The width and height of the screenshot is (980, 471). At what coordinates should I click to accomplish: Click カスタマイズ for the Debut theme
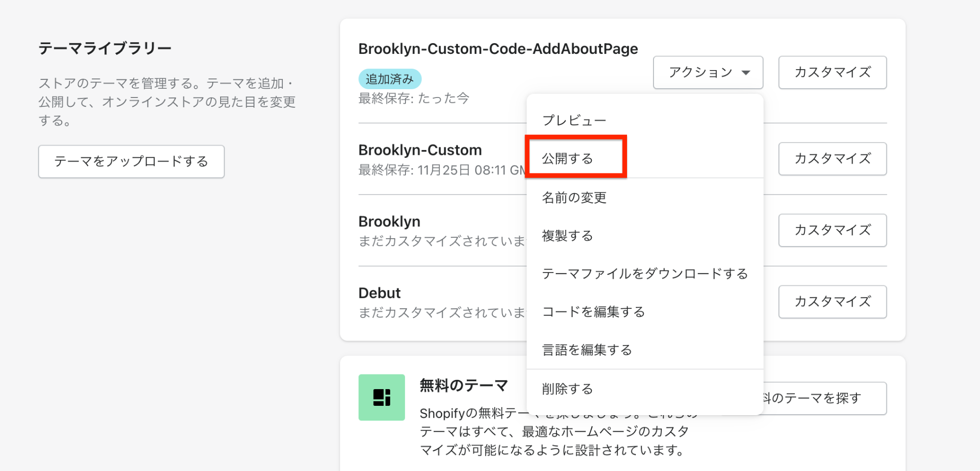(x=832, y=302)
